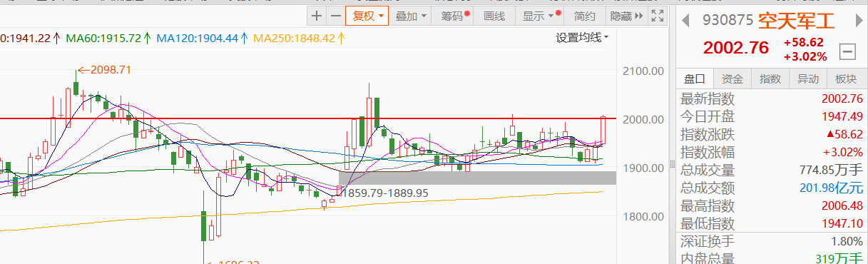Switch to the 异动 tab

click(808, 79)
